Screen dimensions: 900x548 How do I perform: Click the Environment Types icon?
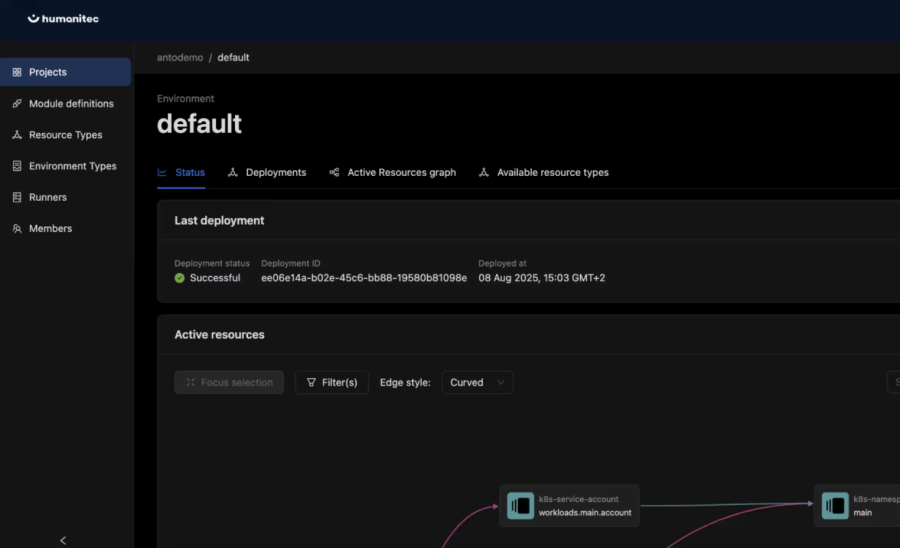(x=17, y=166)
